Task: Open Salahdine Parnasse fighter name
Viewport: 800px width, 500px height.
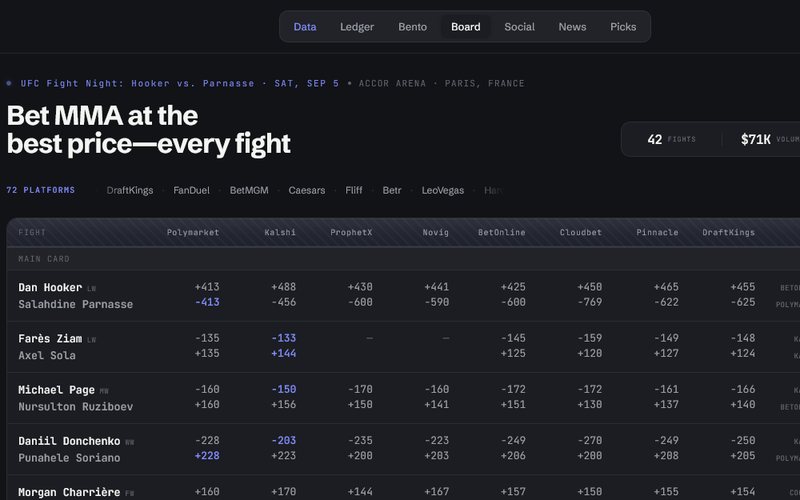Action: pyautogui.click(x=76, y=304)
